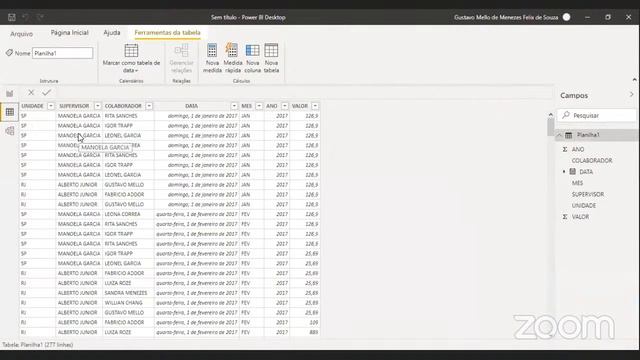Open ANO column filter dropdown

[285, 106]
